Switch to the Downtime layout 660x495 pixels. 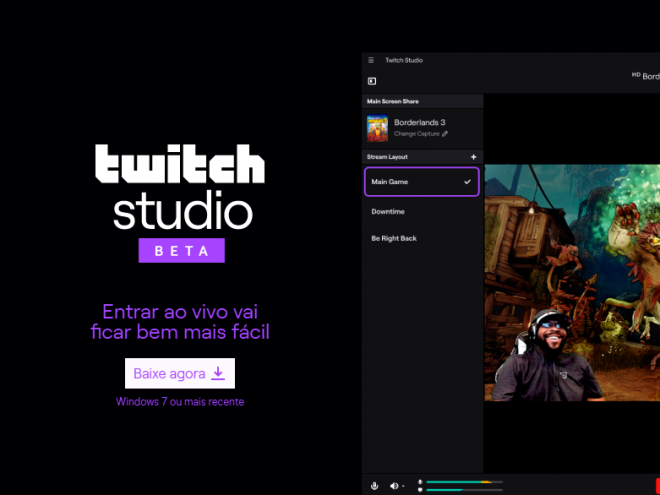[388, 211]
